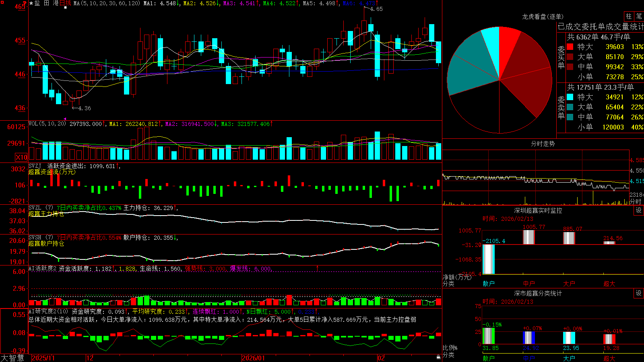The height and width of the screenshot is (362, 644).
Task: Switch to 柱 (bar) display mode
Action: coord(629,16)
